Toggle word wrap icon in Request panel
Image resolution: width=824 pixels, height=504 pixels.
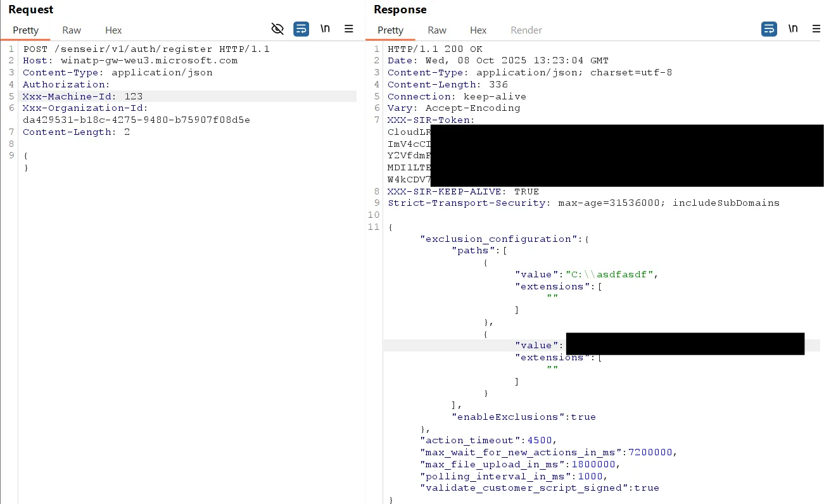tap(301, 29)
